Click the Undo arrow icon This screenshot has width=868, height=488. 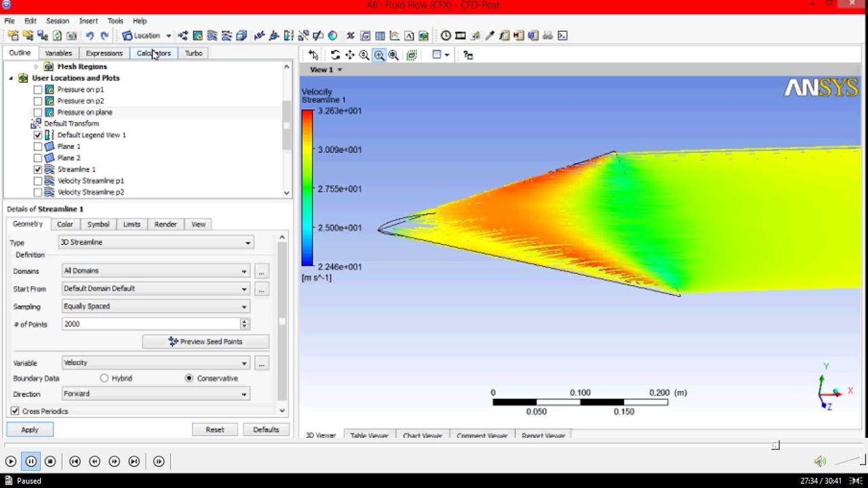(90, 35)
